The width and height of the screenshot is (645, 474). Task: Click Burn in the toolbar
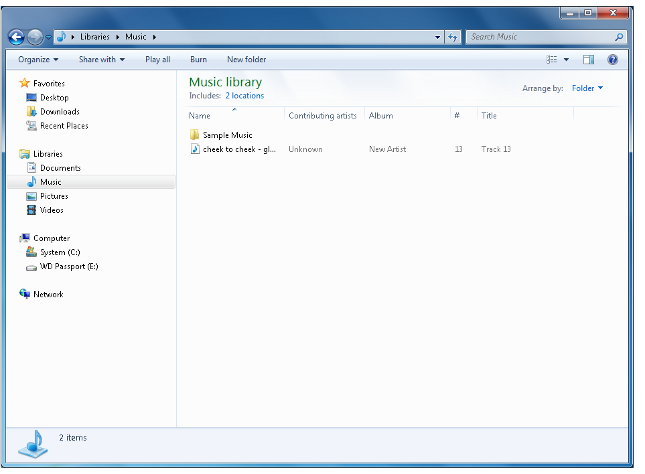pyautogui.click(x=198, y=60)
